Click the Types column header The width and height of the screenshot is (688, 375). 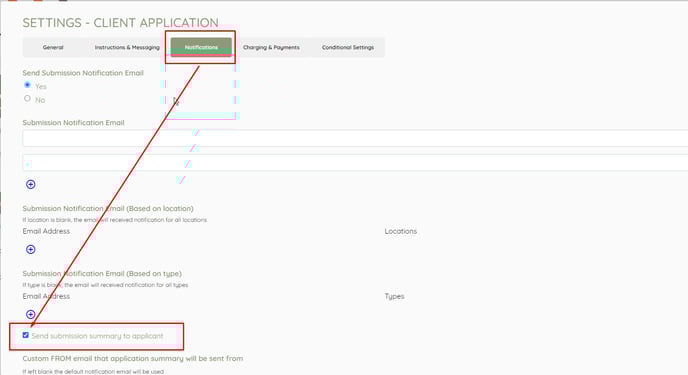(x=394, y=296)
